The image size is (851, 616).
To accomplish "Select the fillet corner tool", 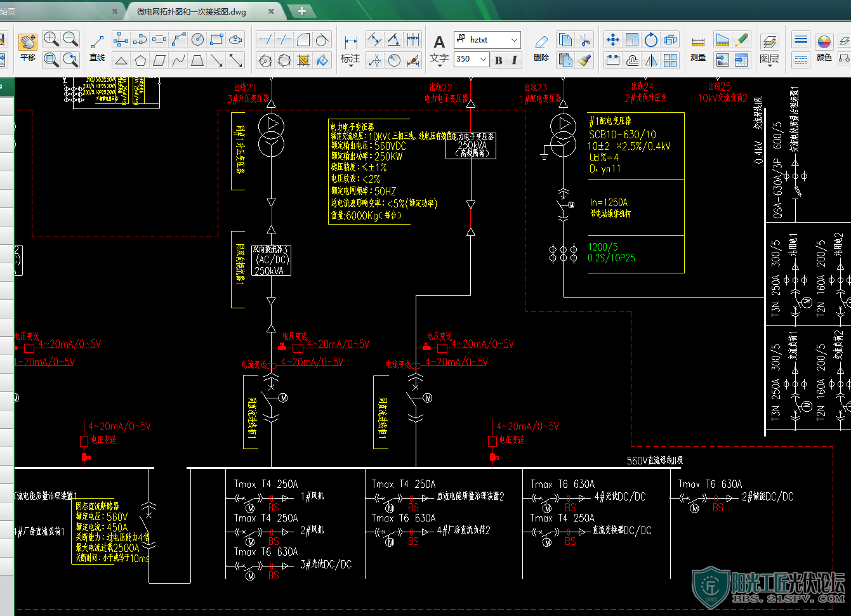I will (303, 39).
